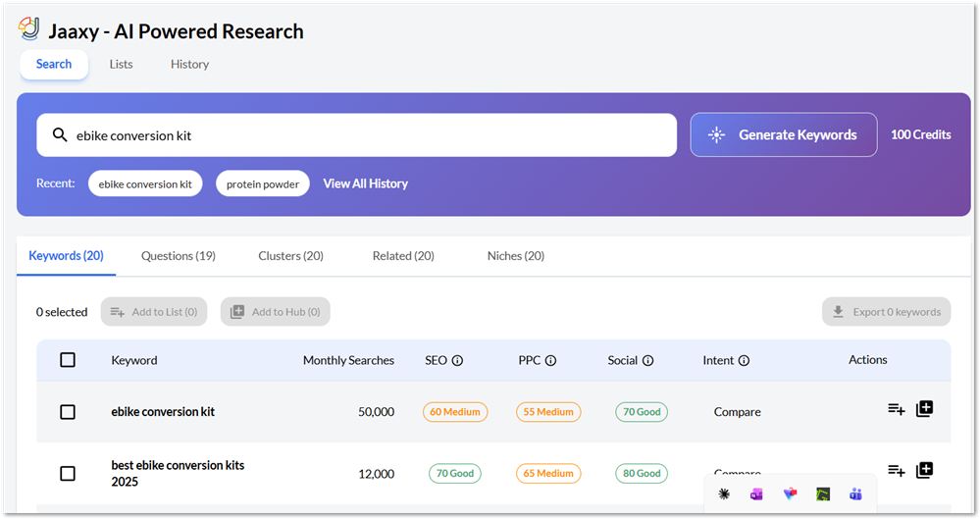
Task: Select recent search 'ebike conversion kit' chip
Action: coord(145,183)
